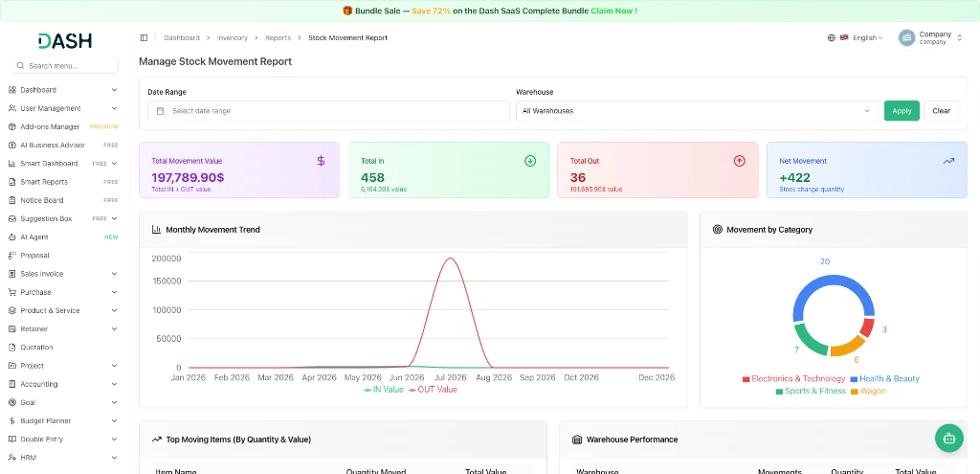Open the All Warehouses dropdown
980x474 pixels.
(x=697, y=111)
